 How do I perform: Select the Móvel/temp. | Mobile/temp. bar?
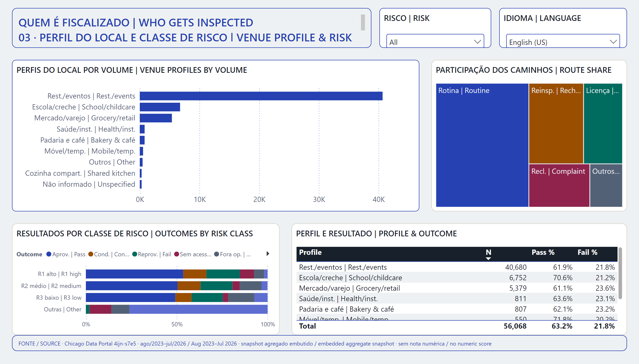(x=142, y=151)
